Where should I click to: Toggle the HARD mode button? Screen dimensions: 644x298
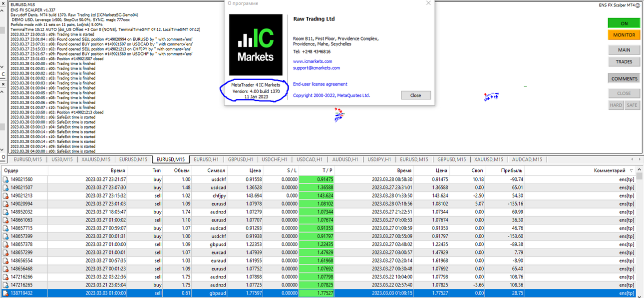click(x=616, y=105)
